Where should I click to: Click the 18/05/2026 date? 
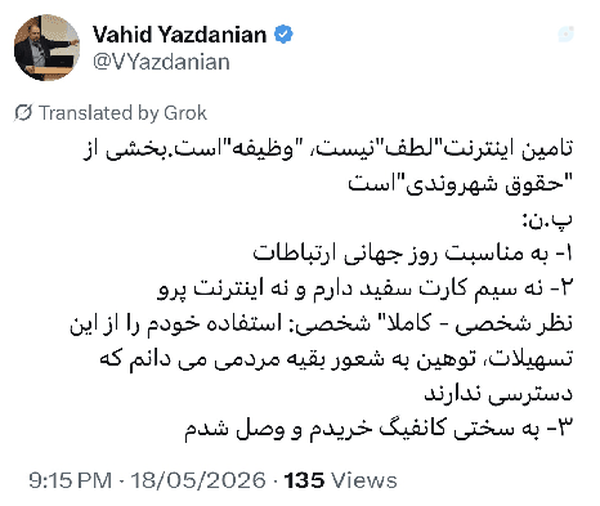point(198,480)
